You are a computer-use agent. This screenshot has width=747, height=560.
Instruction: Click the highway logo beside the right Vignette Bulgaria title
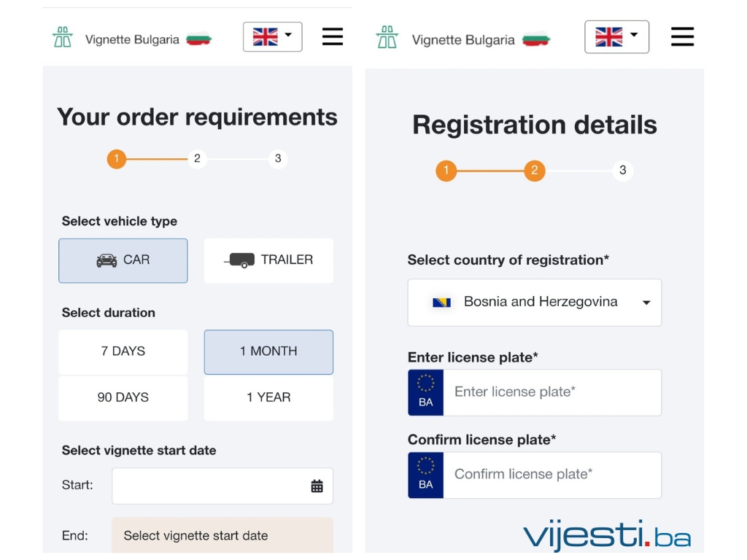point(387,37)
